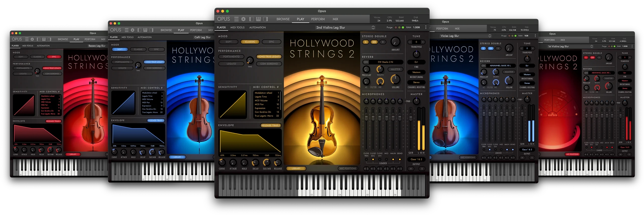Open the 2nd Violins Leg Slur instrument selector
Screen dimensions: 644x215
pos(345,27)
